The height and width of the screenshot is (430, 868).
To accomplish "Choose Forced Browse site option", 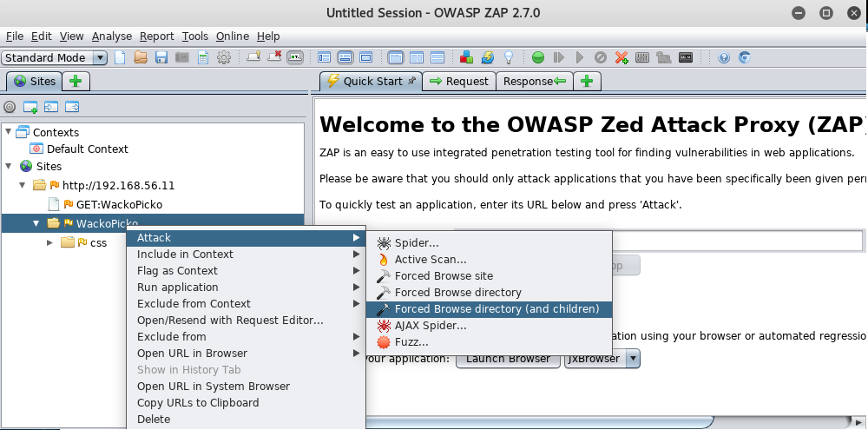I will pos(489,276).
